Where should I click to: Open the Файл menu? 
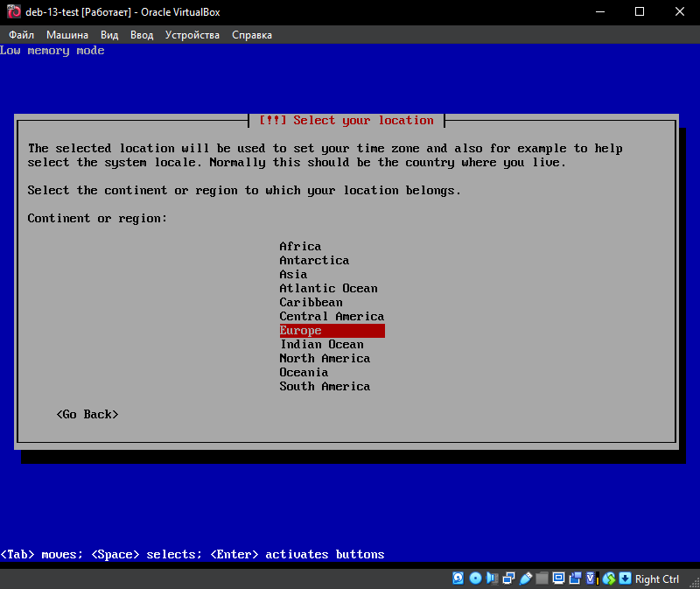[x=22, y=35]
